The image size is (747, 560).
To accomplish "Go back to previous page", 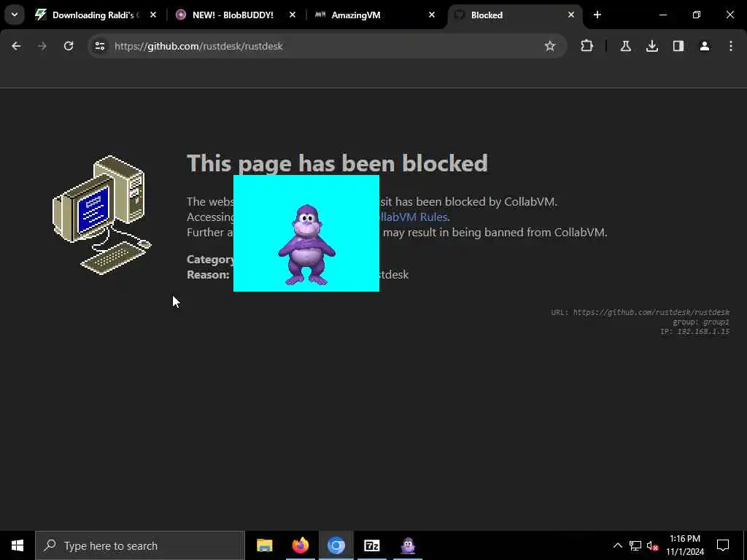I will click(x=16, y=46).
